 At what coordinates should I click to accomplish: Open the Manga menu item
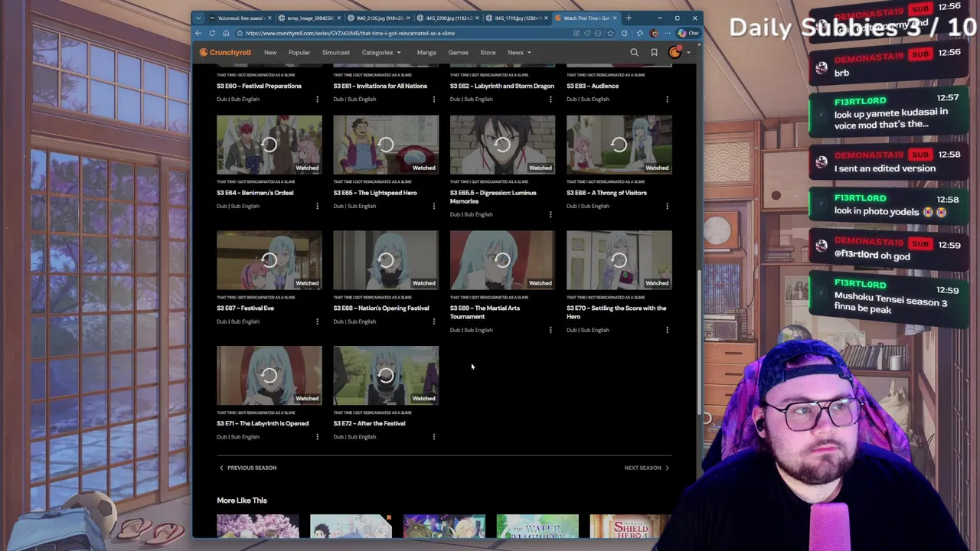[426, 53]
